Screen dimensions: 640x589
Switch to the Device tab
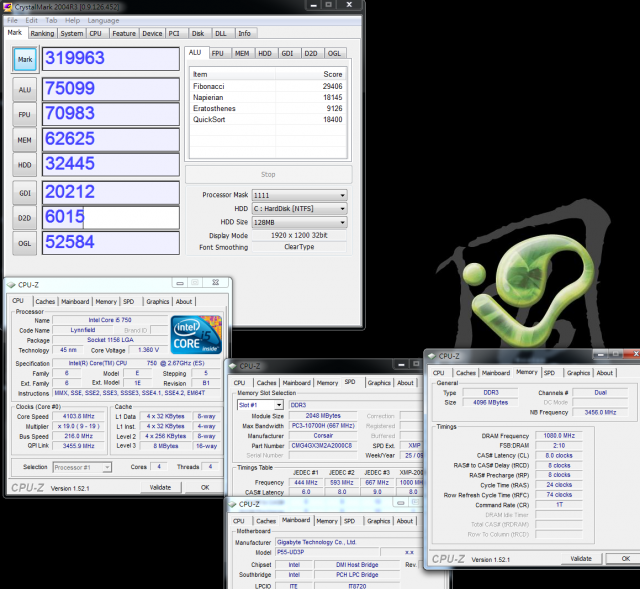pos(152,33)
